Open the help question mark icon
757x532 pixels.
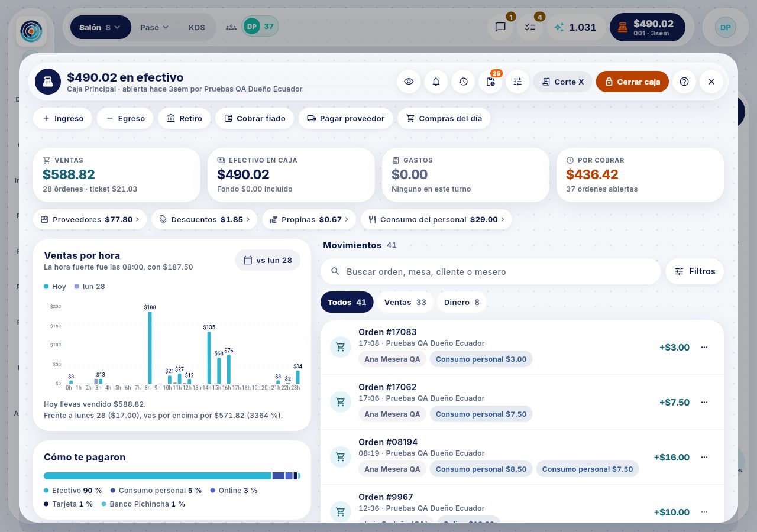point(684,82)
